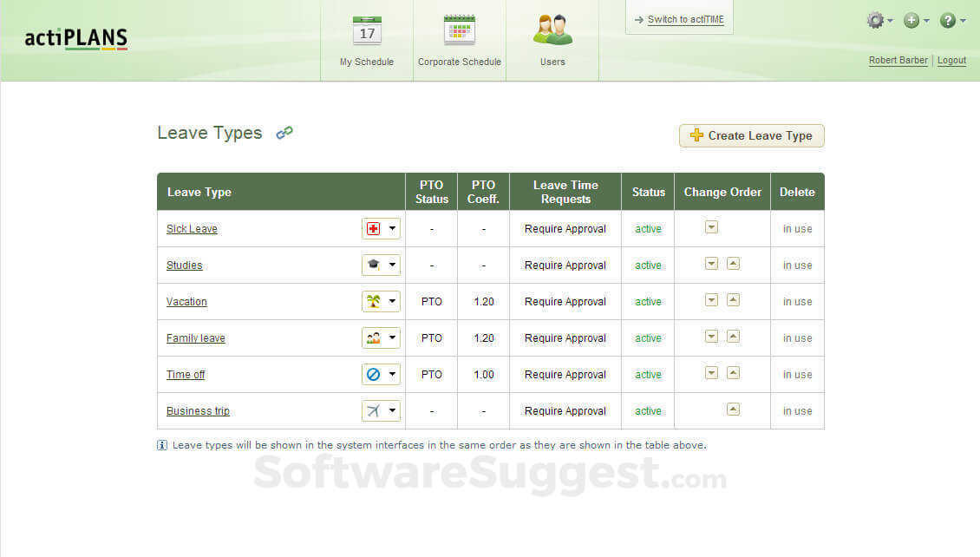Move Business trip up in order
The height and width of the screenshot is (557, 980).
click(733, 410)
